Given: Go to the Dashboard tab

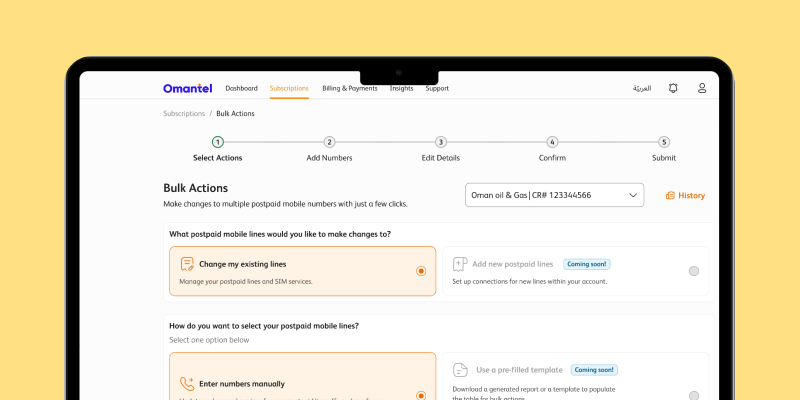Looking at the screenshot, I should (x=241, y=88).
